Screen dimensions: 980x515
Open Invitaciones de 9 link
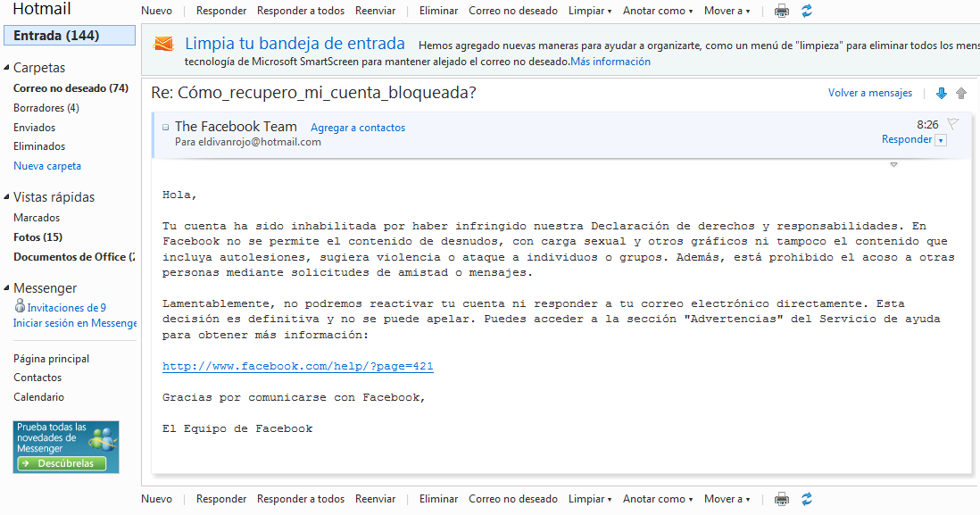coord(66,308)
